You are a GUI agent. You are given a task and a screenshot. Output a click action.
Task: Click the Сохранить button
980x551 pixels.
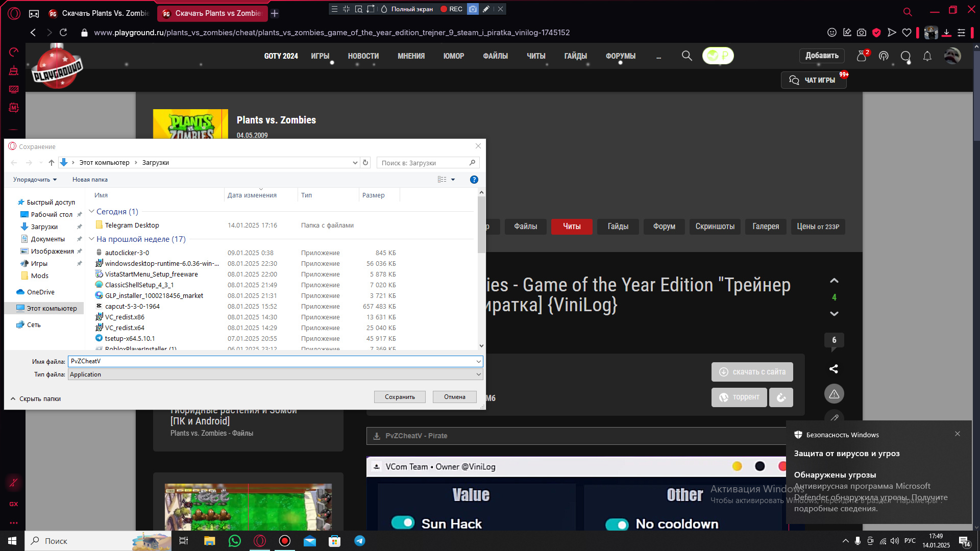[400, 397]
